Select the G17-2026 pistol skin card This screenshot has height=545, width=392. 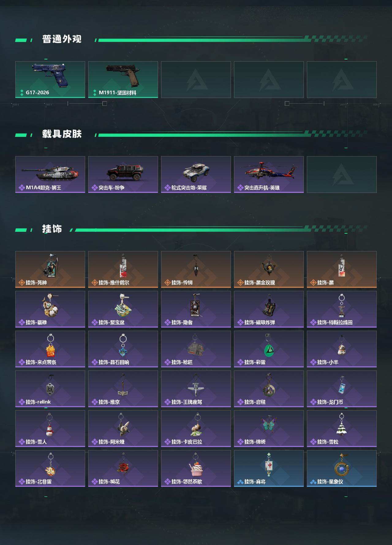click(x=50, y=80)
